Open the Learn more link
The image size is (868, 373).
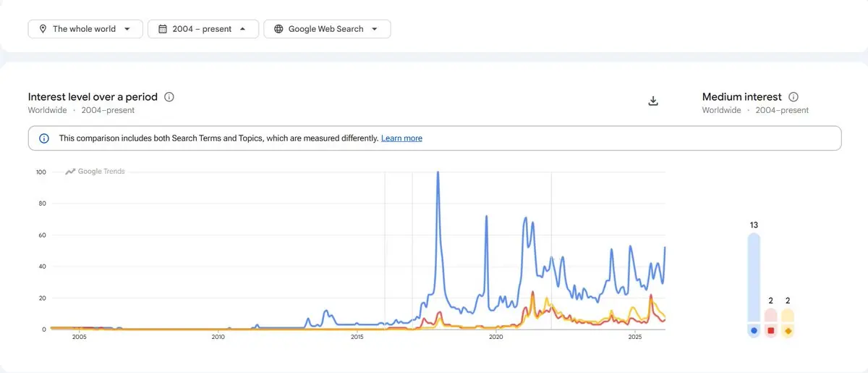tap(401, 138)
